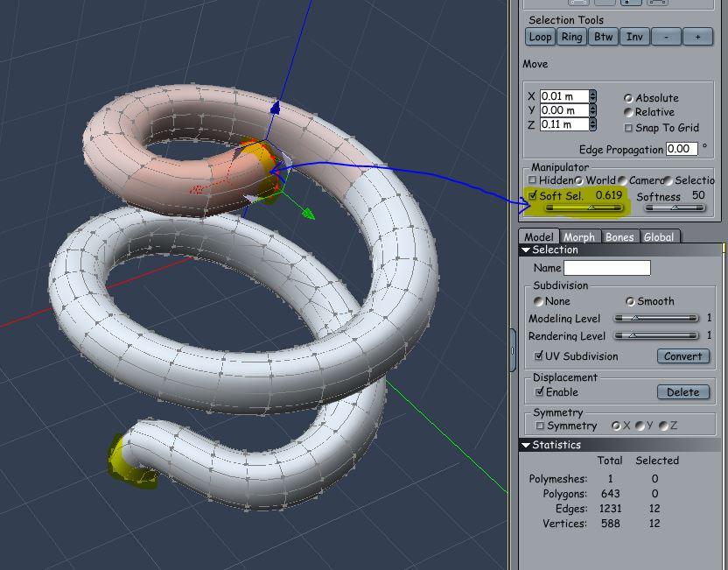Click the Displacement Delete button
This screenshot has height=570, width=728.
tap(683, 392)
